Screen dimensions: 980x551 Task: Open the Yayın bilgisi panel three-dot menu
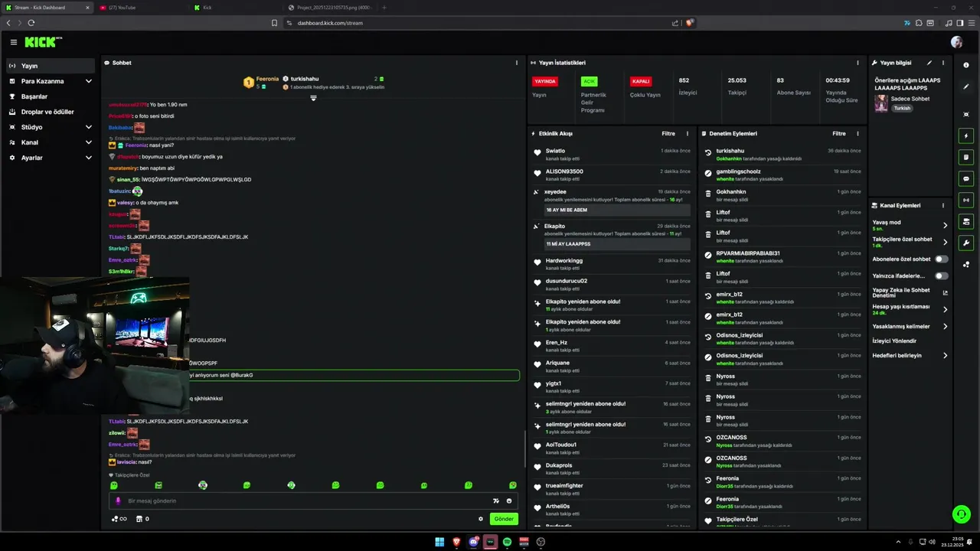point(943,63)
